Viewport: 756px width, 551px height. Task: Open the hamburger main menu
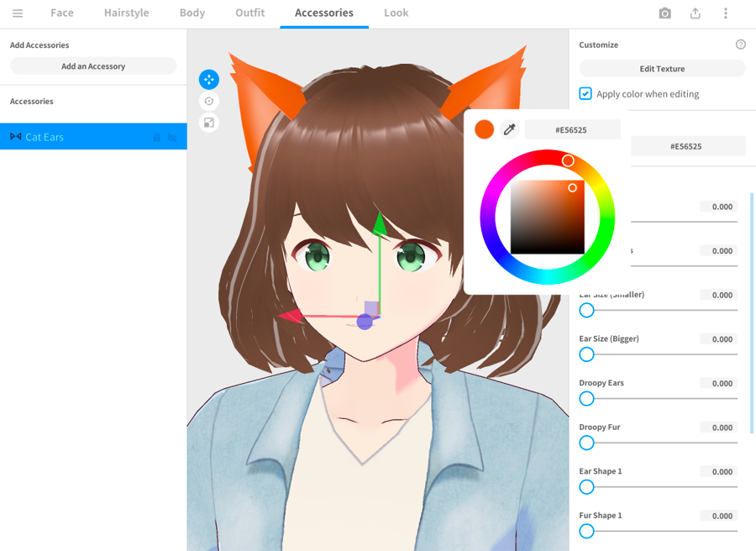(18, 13)
